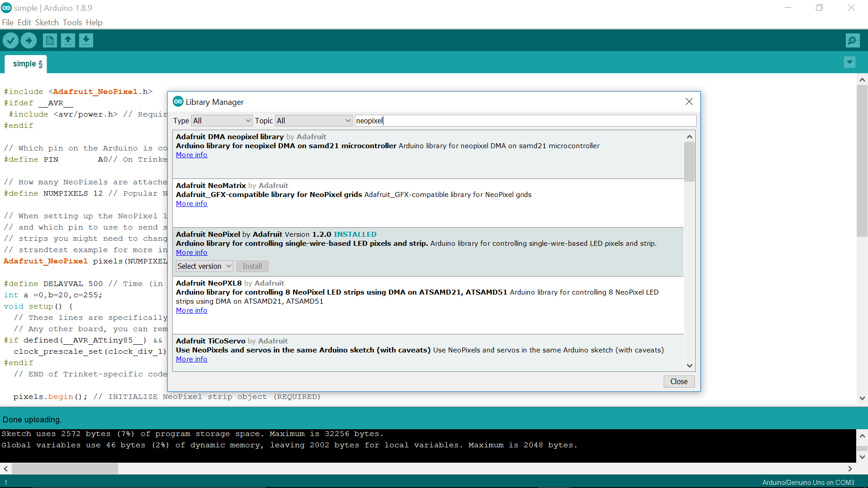Viewport: 868px width, 488px height.
Task: Click the library list scroll down arrow
Action: coord(689,366)
